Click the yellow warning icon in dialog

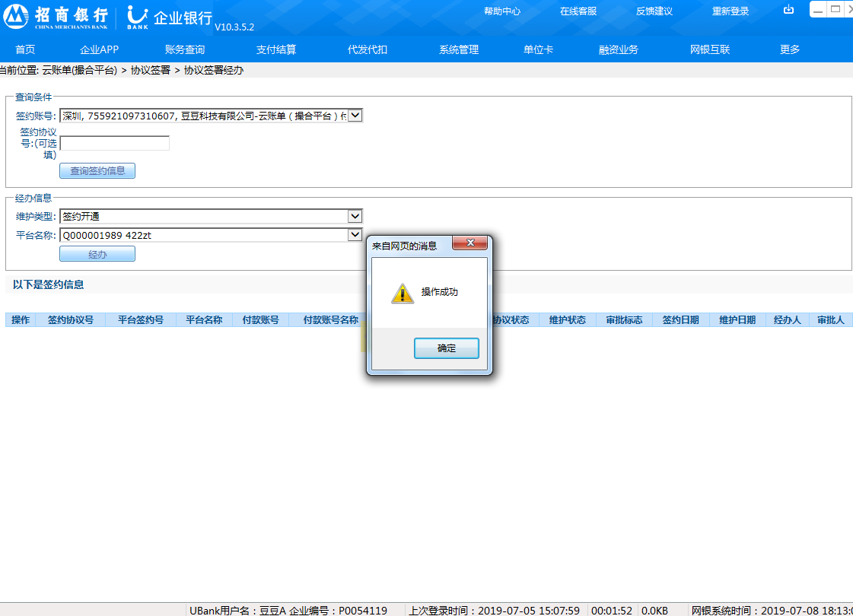[x=403, y=294]
